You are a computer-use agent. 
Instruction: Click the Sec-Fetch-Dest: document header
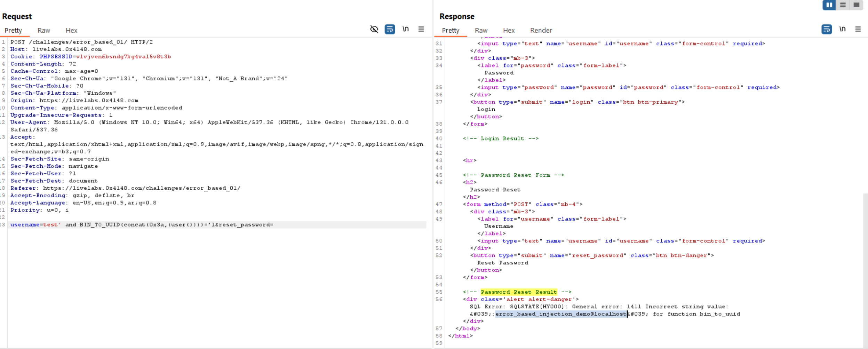54,181
